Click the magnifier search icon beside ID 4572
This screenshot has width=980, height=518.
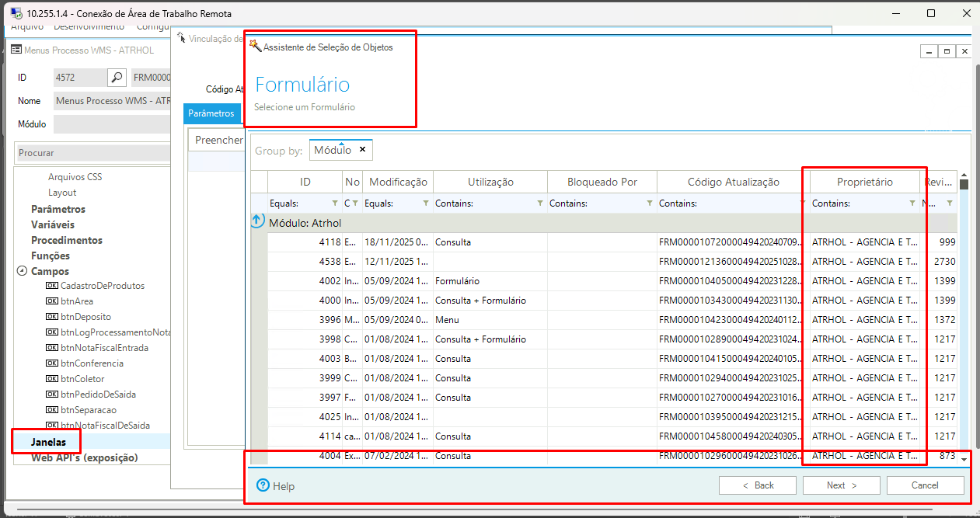pyautogui.click(x=117, y=77)
